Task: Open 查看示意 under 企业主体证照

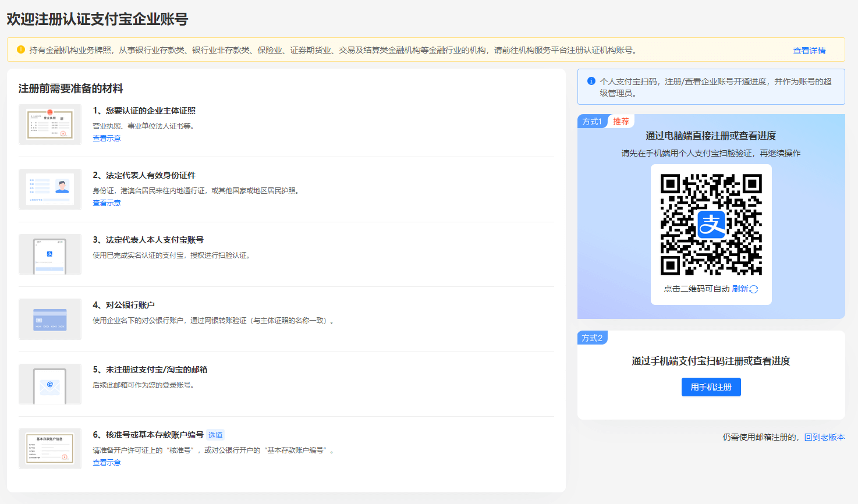Action: [107, 139]
